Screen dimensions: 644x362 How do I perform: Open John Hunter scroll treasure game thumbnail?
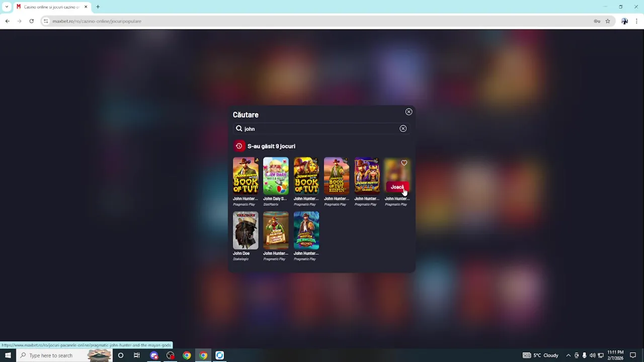276,230
